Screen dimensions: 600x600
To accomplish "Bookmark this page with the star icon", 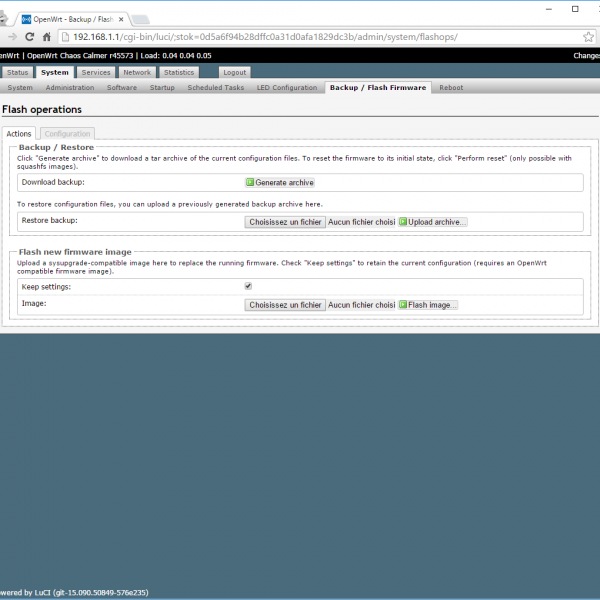I will point(589,37).
